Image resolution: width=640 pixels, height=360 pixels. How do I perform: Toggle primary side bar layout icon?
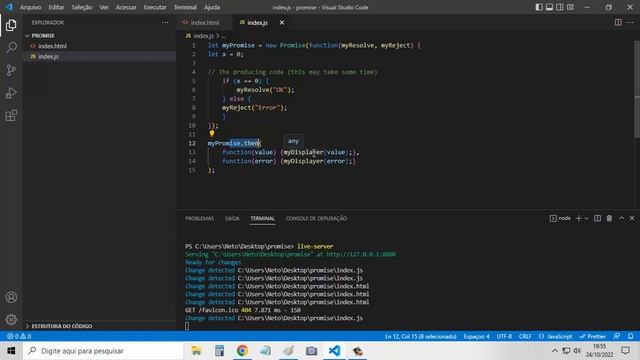point(539,7)
